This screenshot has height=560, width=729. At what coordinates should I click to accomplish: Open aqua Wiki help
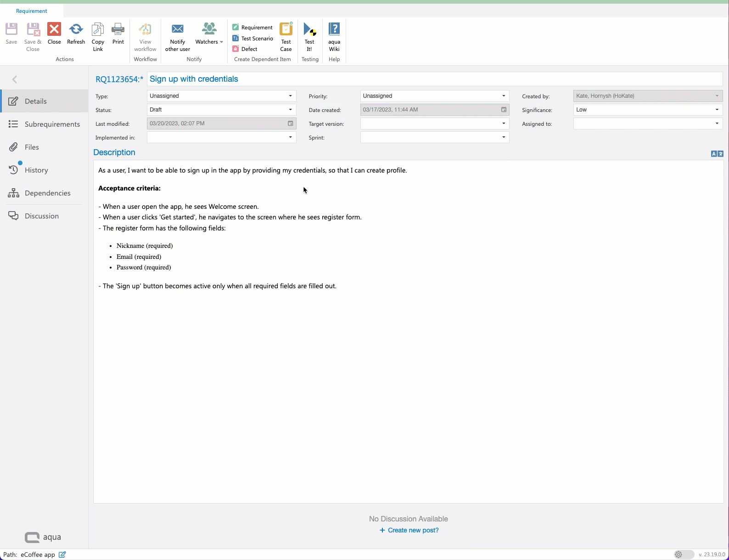click(334, 37)
